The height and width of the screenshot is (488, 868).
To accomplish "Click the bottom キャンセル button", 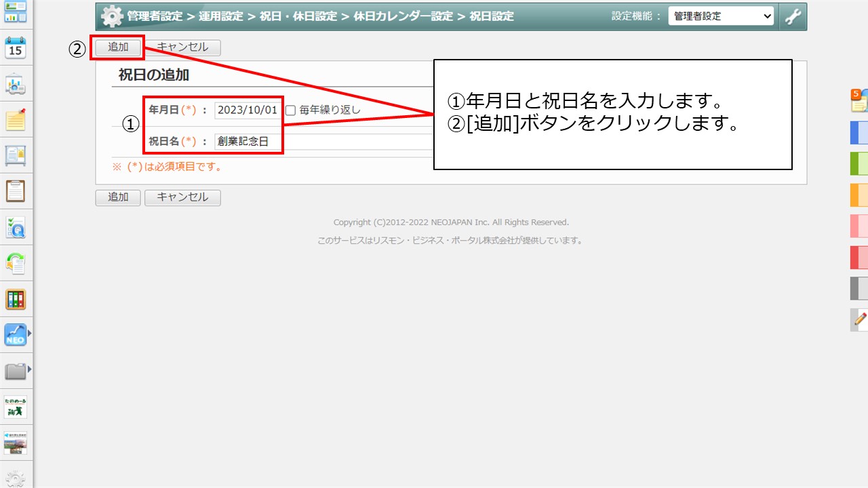I will pos(182,197).
